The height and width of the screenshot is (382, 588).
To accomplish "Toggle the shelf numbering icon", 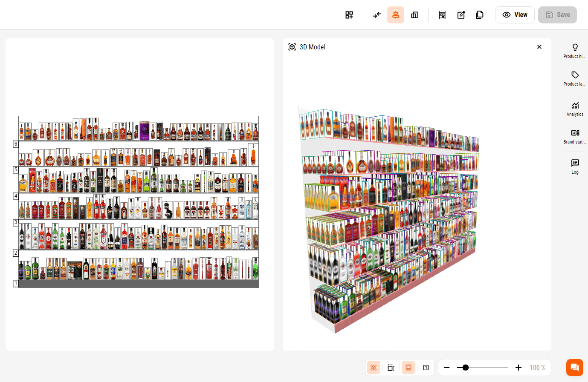I will click(426, 368).
